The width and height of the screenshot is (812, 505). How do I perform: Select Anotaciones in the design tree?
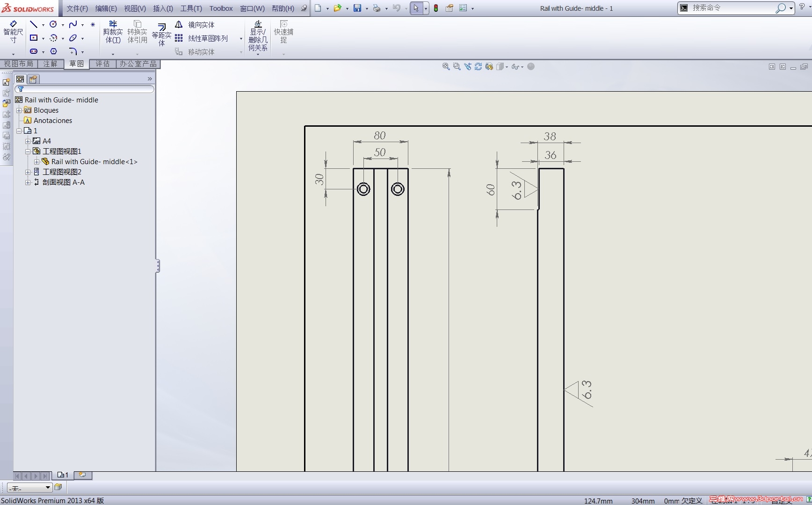(53, 121)
